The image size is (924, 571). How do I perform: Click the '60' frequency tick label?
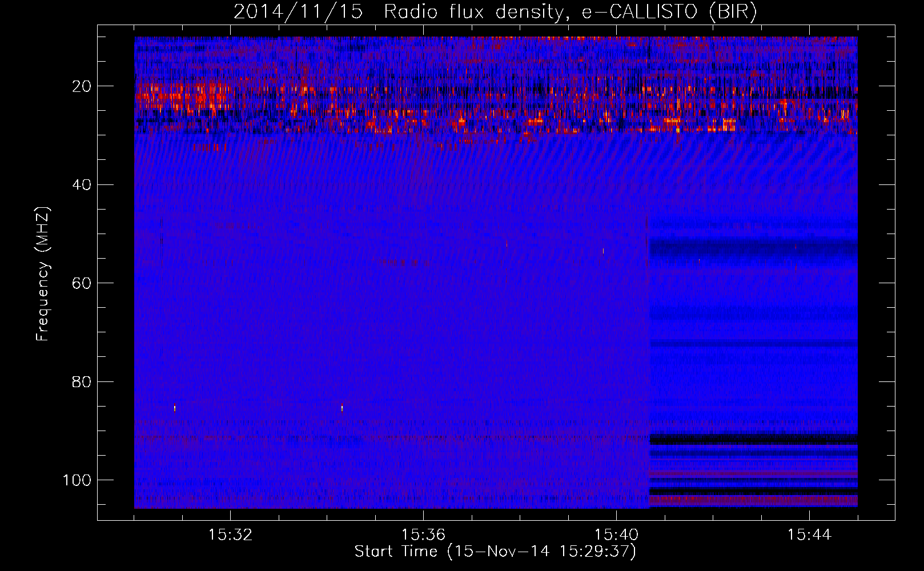(x=82, y=283)
